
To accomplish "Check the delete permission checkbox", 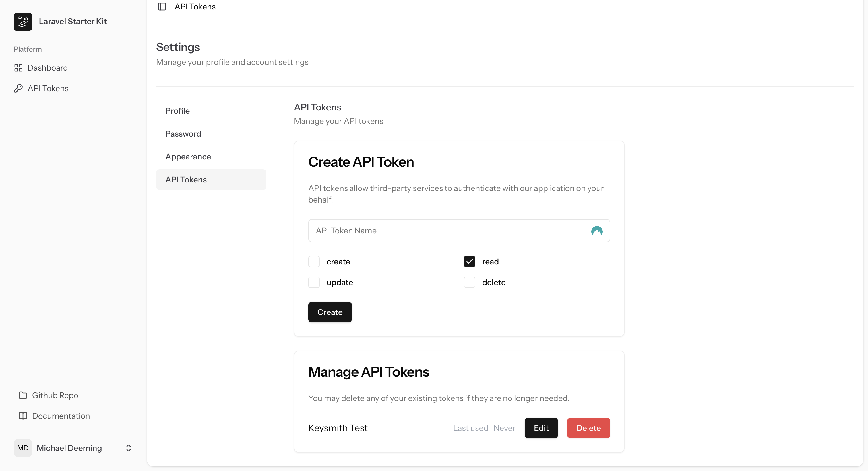I will point(469,282).
